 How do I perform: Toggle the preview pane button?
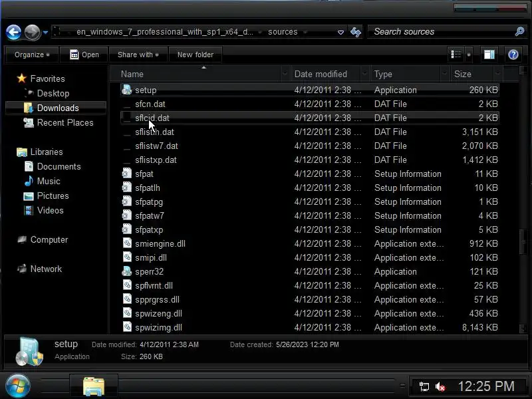[489, 55]
